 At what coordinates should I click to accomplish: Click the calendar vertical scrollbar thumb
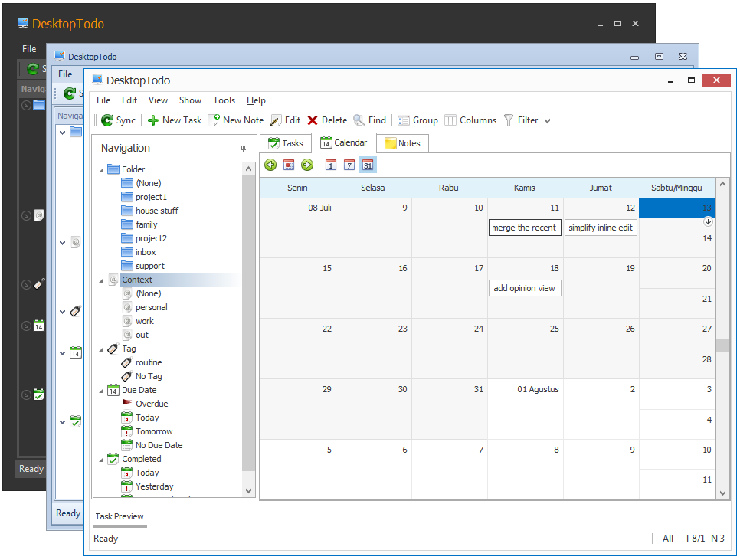722,345
